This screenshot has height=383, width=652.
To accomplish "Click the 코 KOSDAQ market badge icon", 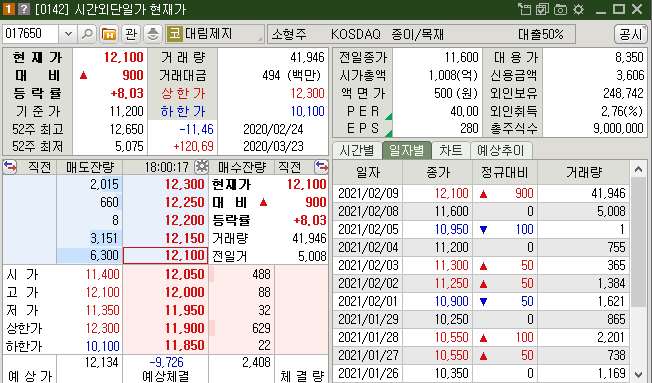I will point(175,34).
